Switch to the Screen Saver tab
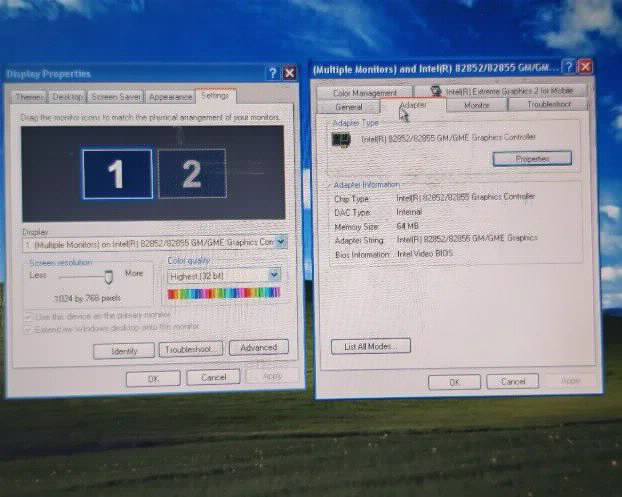 pos(116,97)
